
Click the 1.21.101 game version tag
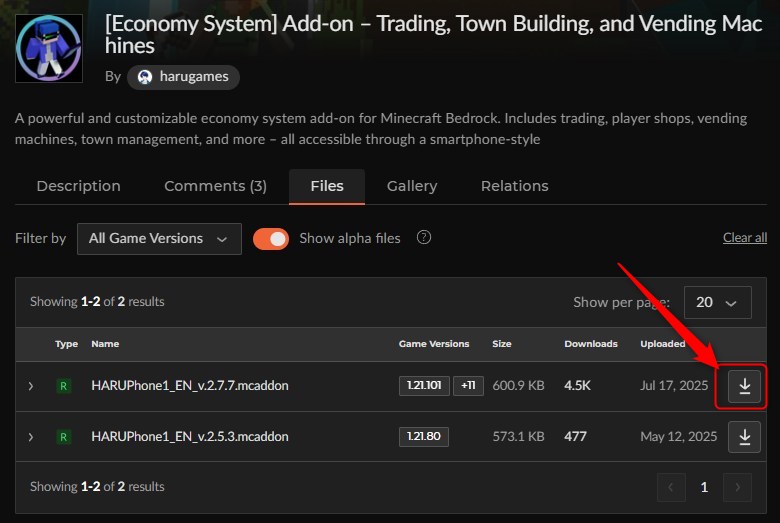pyautogui.click(x=424, y=386)
